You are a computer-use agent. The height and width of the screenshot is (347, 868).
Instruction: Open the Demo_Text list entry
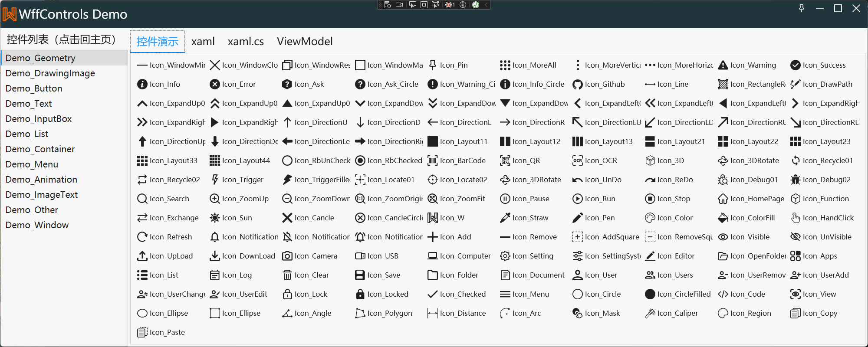64,104
